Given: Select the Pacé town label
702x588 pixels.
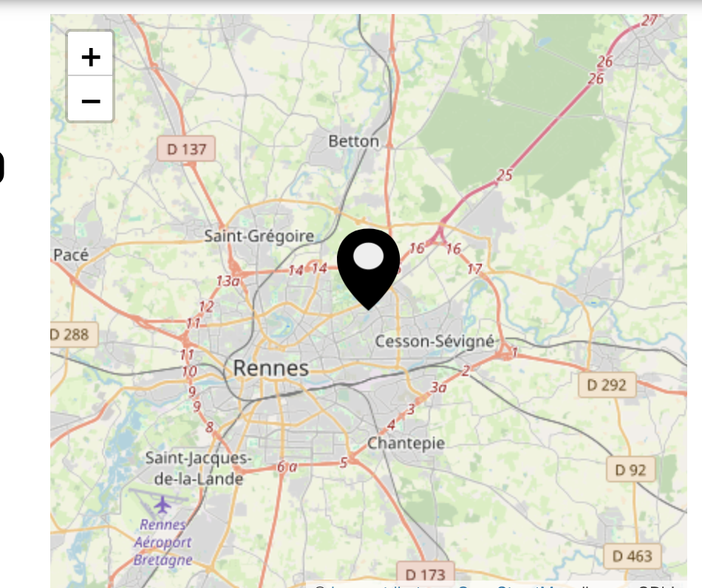Looking at the screenshot, I should tap(71, 255).
